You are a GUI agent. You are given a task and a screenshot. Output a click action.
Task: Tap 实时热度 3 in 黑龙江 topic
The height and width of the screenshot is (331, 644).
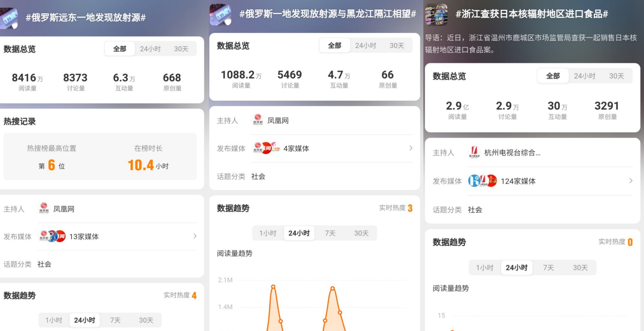click(396, 208)
